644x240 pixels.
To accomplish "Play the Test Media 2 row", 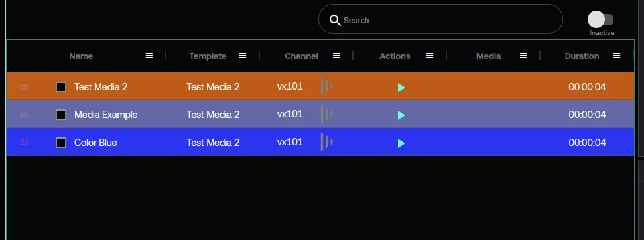I will pyautogui.click(x=401, y=87).
